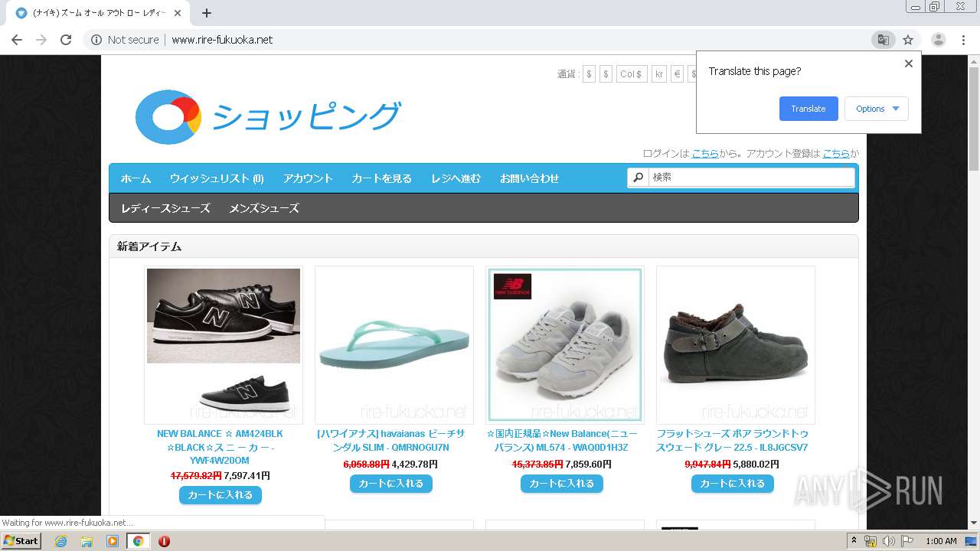Click Chrome icon in taskbar
Screen dimensions: 980x551
[139, 541]
